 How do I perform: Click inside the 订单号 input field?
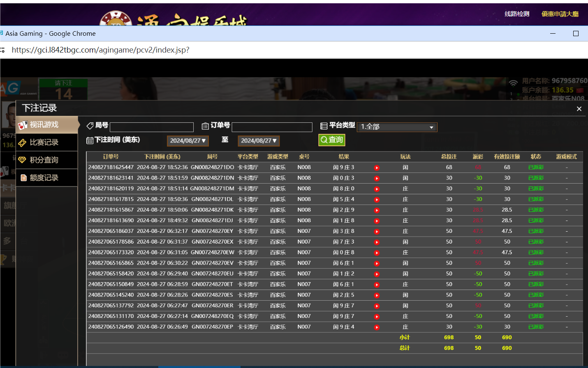click(x=272, y=127)
